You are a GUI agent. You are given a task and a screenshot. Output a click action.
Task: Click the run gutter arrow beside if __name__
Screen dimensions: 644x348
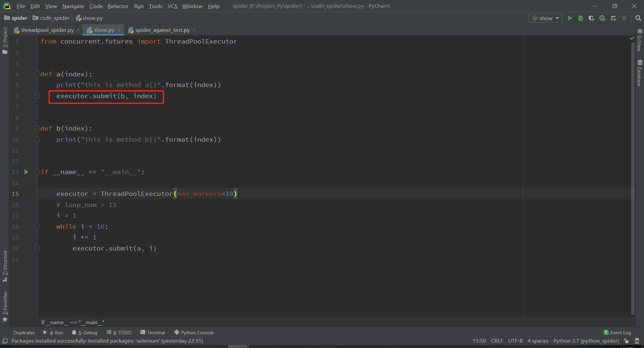(26, 172)
